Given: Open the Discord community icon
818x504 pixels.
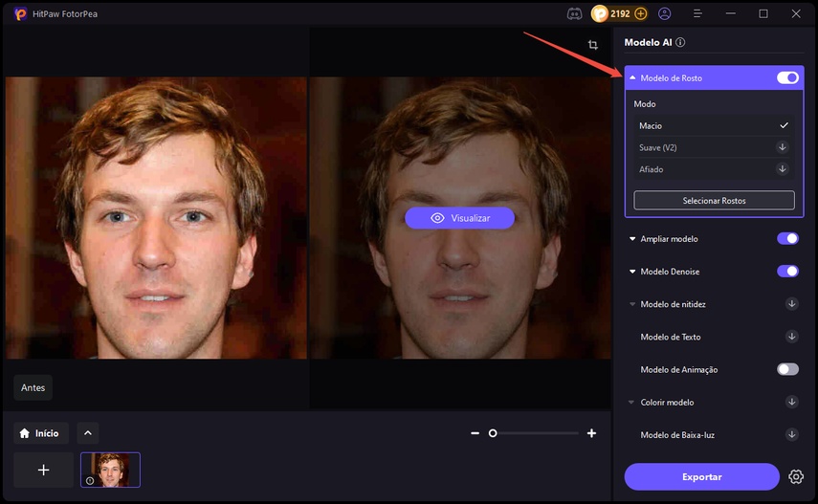Looking at the screenshot, I should point(574,14).
